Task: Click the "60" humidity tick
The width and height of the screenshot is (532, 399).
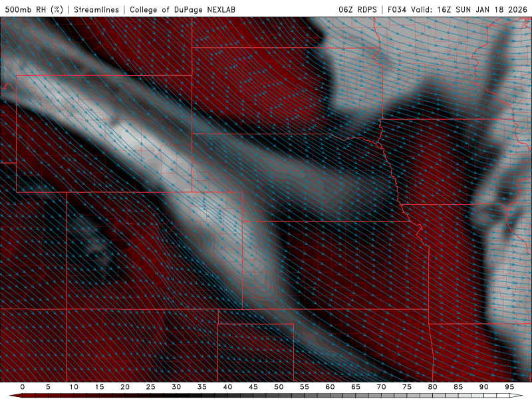Action: tap(330, 387)
